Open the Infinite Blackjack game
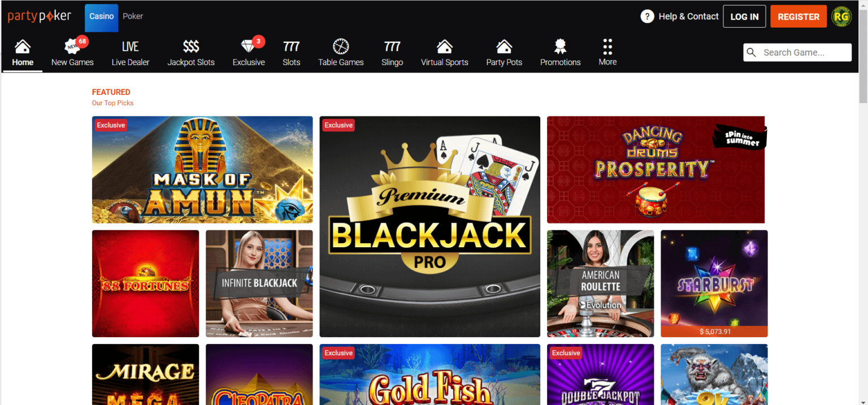Image resolution: width=868 pixels, height=405 pixels. click(x=259, y=283)
